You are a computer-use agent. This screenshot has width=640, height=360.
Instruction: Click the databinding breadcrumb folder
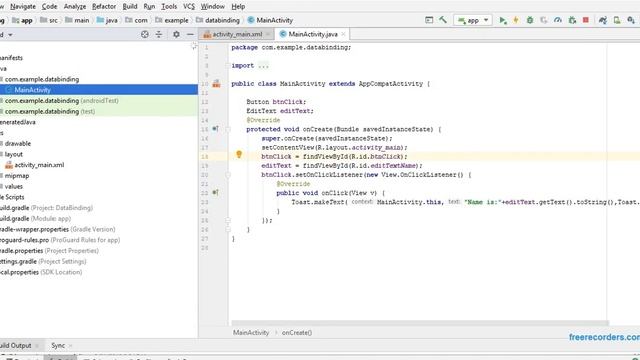coord(218,20)
